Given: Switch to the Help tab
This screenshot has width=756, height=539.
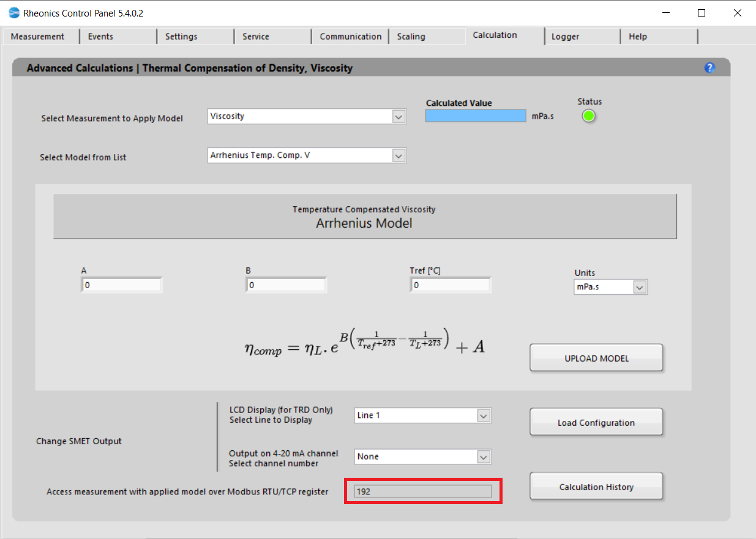Looking at the screenshot, I should coord(638,37).
